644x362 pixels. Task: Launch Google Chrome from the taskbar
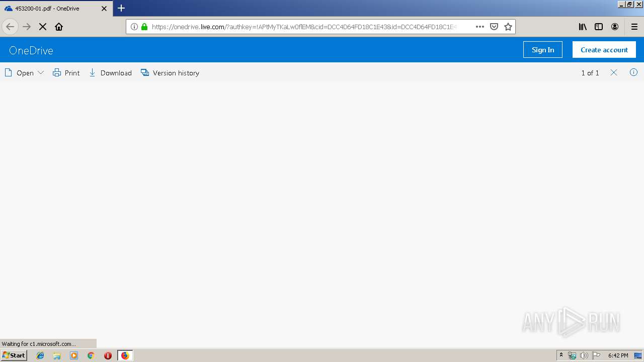point(91,355)
